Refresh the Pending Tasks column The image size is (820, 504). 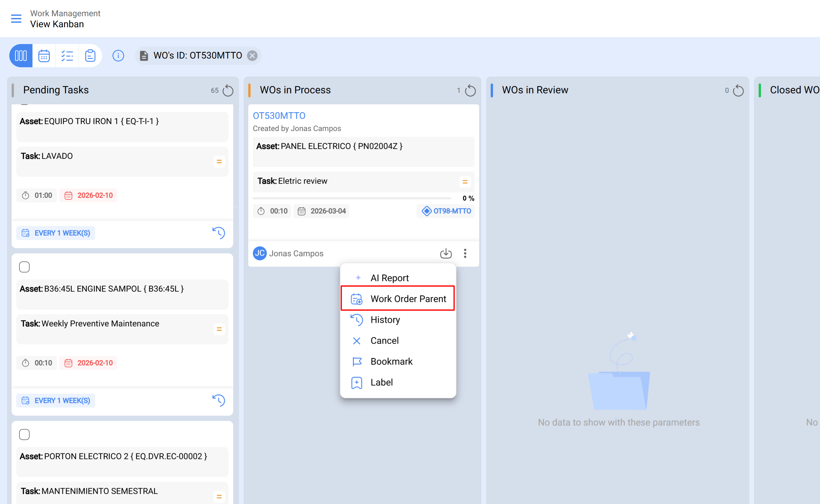click(228, 90)
